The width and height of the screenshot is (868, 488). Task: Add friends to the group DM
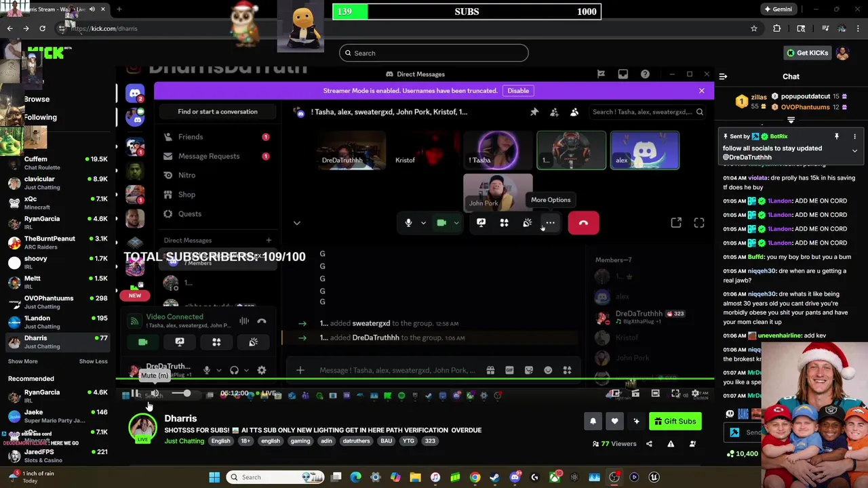554,112
